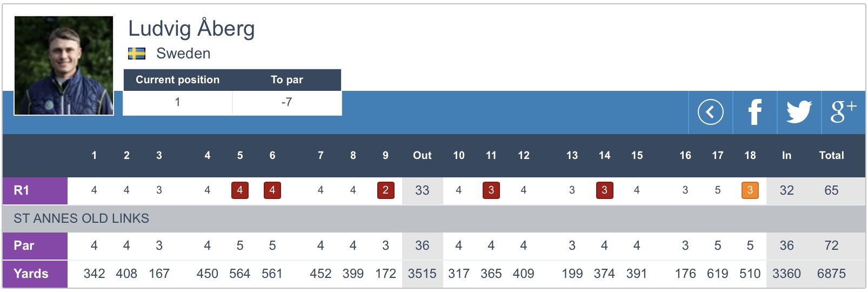
Task: Click the In column header
Action: [786, 156]
